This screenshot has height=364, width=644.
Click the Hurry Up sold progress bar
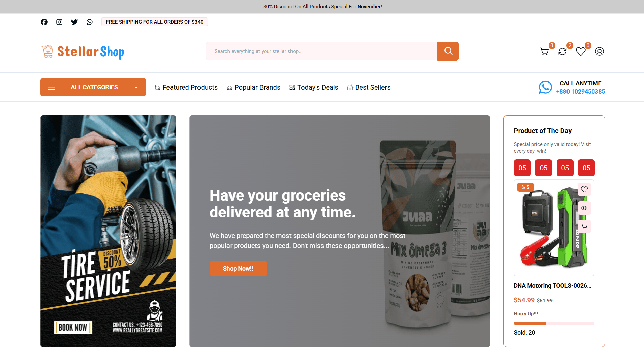point(554,323)
